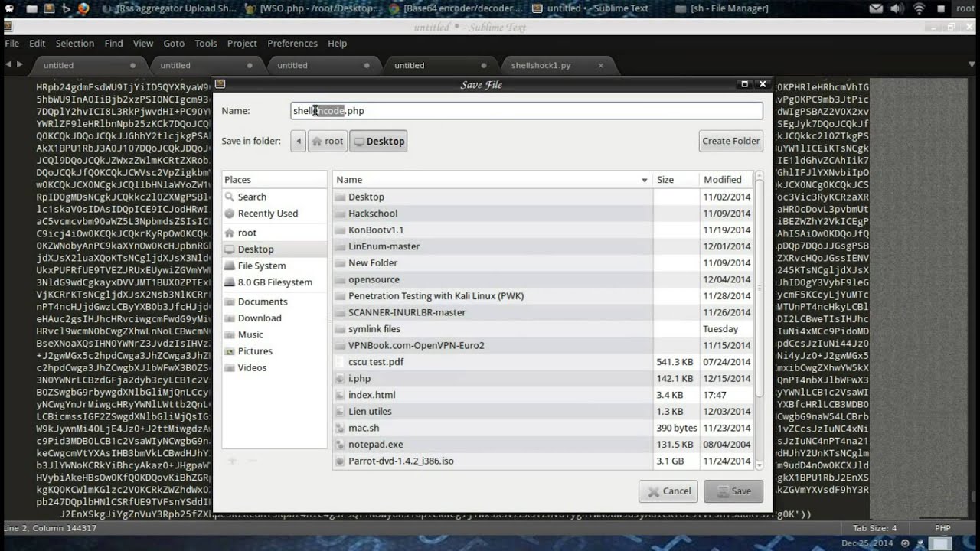The height and width of the screenshot is (551, 980).
Task: Open the Preferences menu
Action: (292, 44)
